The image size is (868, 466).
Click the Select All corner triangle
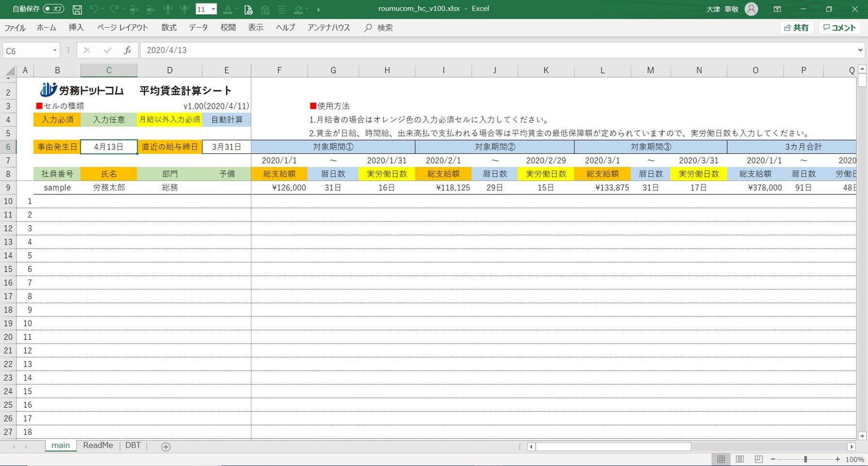point(10,71)
